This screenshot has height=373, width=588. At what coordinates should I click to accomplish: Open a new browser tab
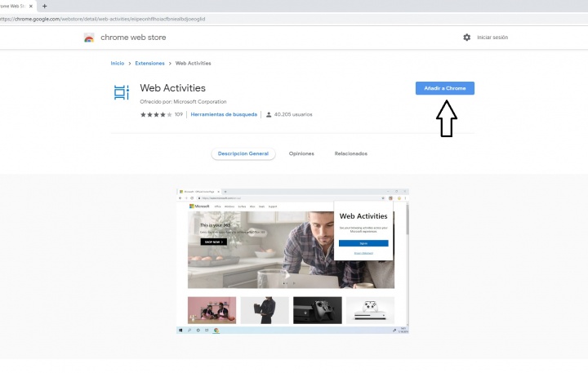[44, 6]
